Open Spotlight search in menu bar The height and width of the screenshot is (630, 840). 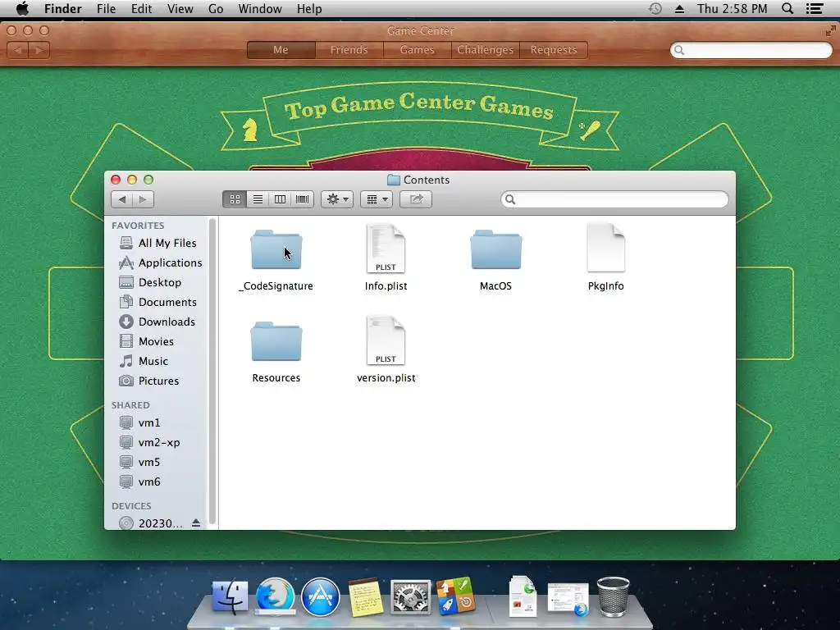click(x=787, y=8)
